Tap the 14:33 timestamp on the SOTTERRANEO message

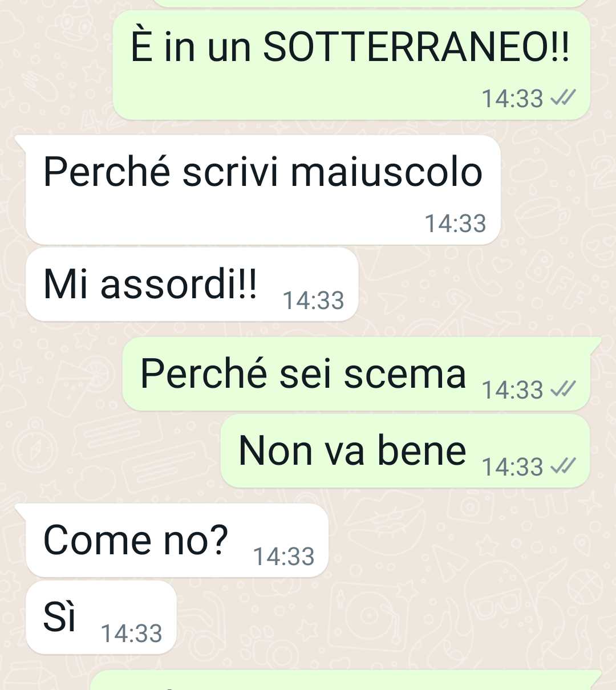point(512,99)
